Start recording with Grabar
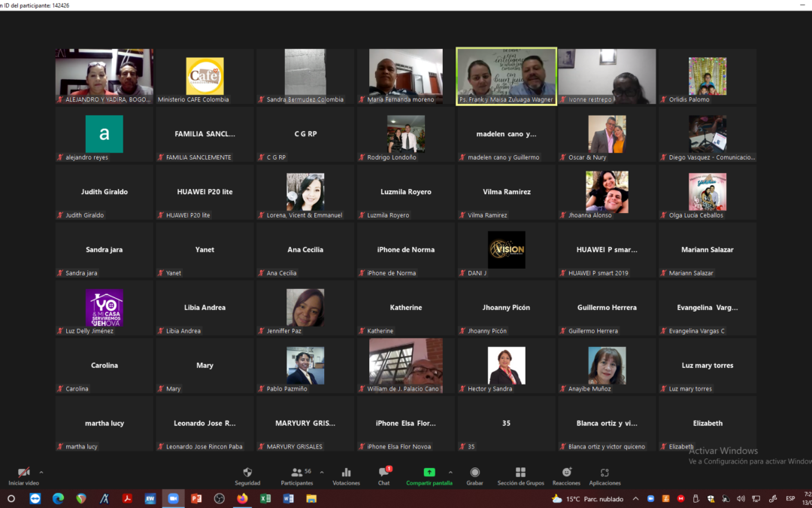 474,475
